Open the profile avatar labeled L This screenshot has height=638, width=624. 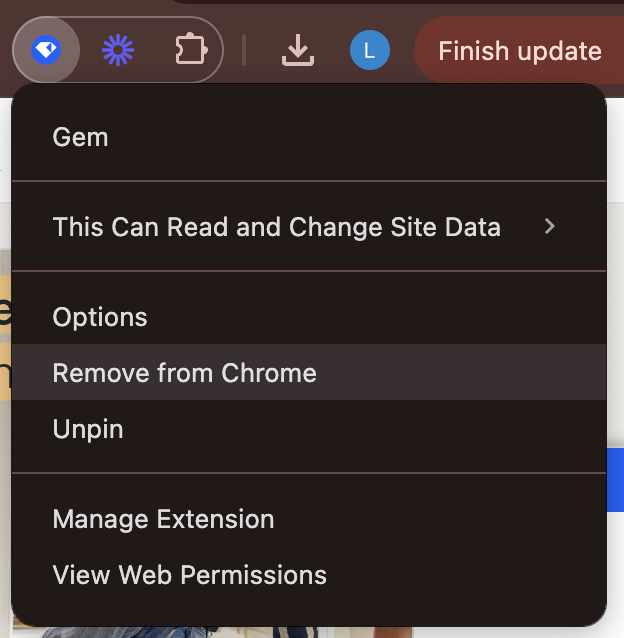click(370, 50)
